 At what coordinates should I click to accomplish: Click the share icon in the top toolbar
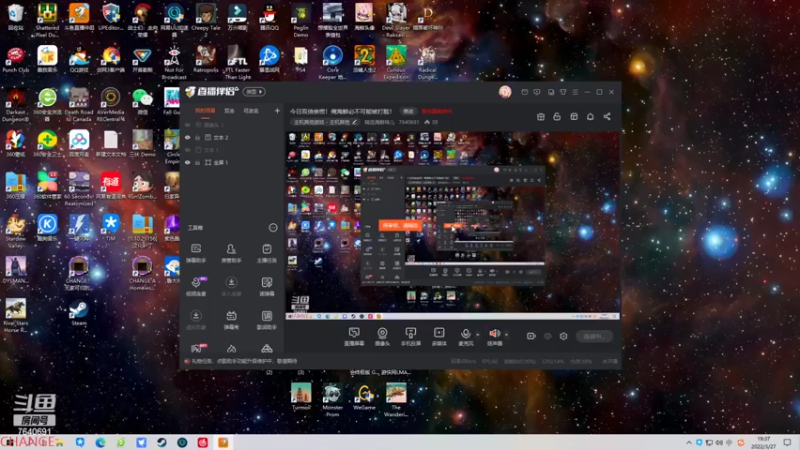point(607,116)
